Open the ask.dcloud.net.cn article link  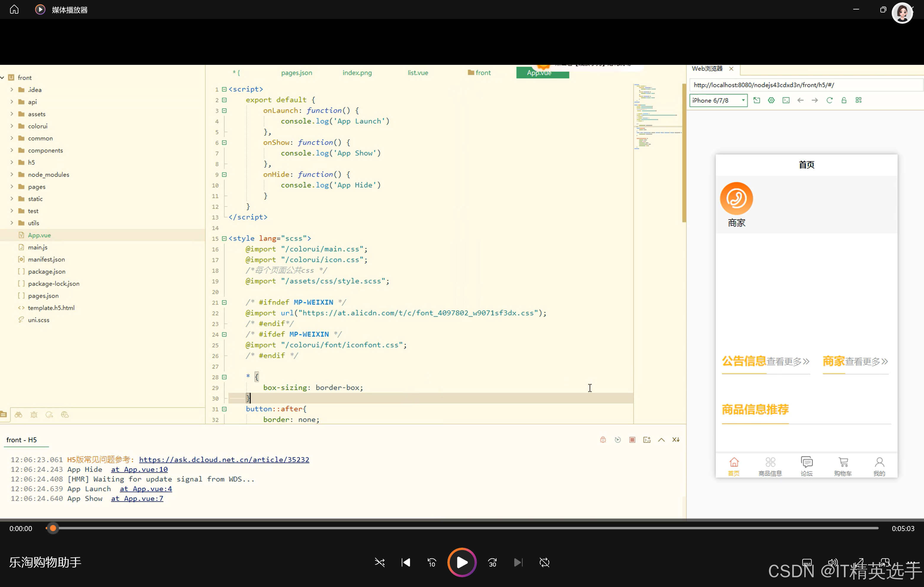(x=224, y=459)
